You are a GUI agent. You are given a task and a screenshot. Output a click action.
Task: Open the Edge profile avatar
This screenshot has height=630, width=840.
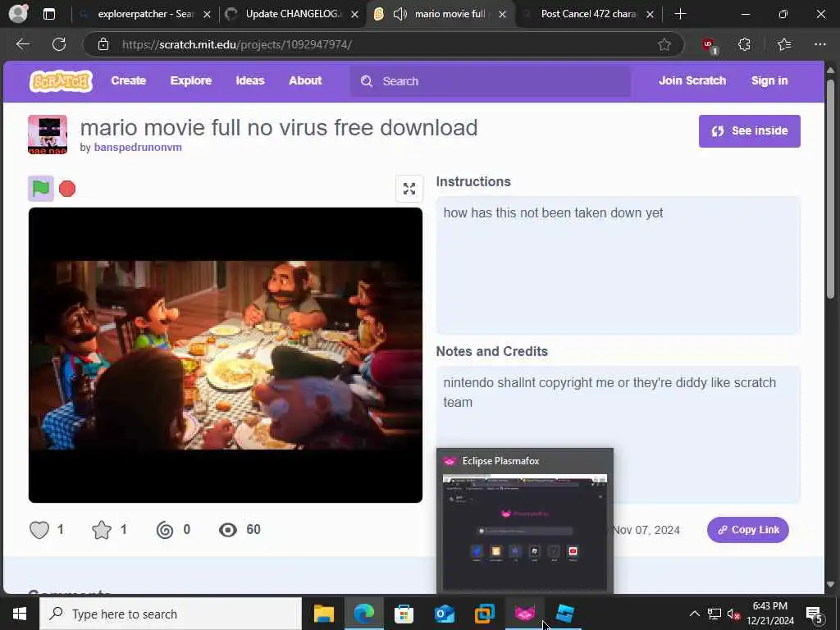coord(18,13)
